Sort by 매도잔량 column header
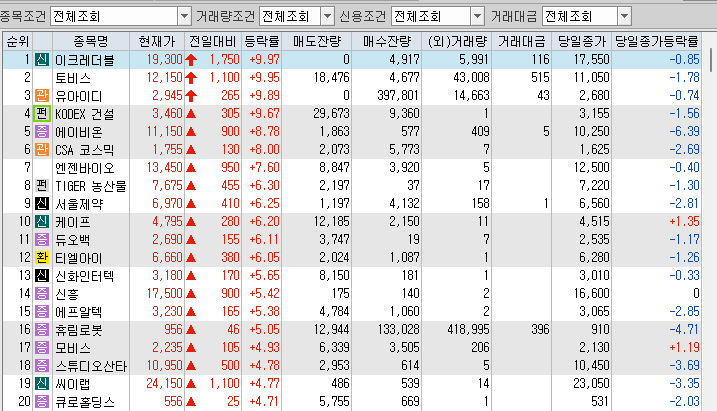 coord(317,42)
